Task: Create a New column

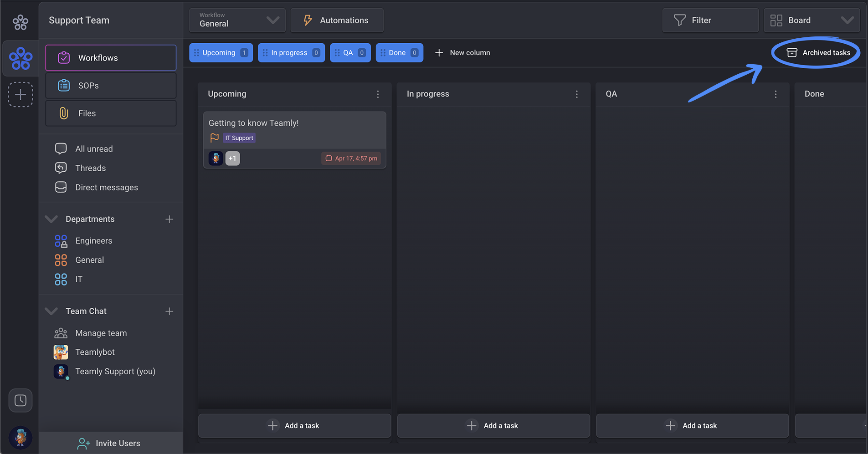Action: [462, 53]
